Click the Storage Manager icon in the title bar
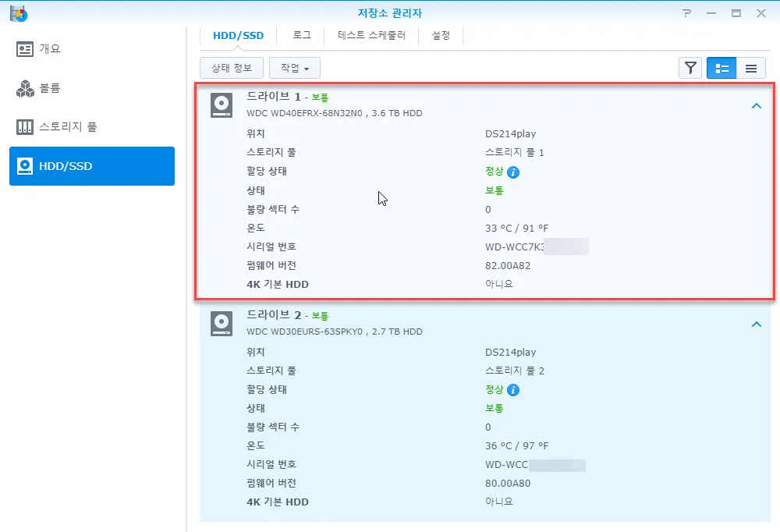The width and height of the screenshot is (780, 532). click(19, 12)
